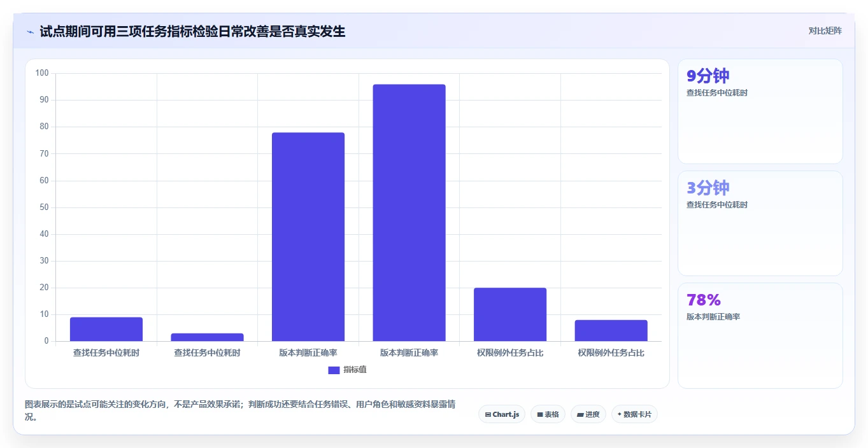Click the y-axis label 70
The width and height of the screenshot is (868, 448).
coord(45,153)
